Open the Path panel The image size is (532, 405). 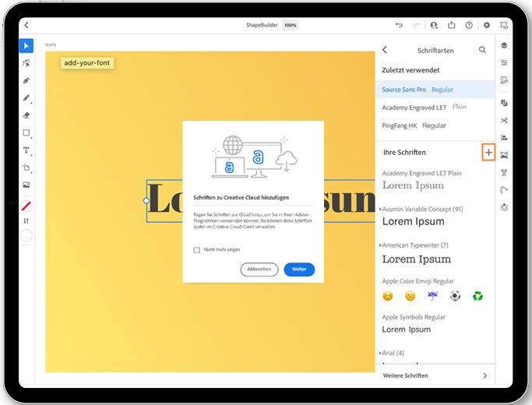504,190
